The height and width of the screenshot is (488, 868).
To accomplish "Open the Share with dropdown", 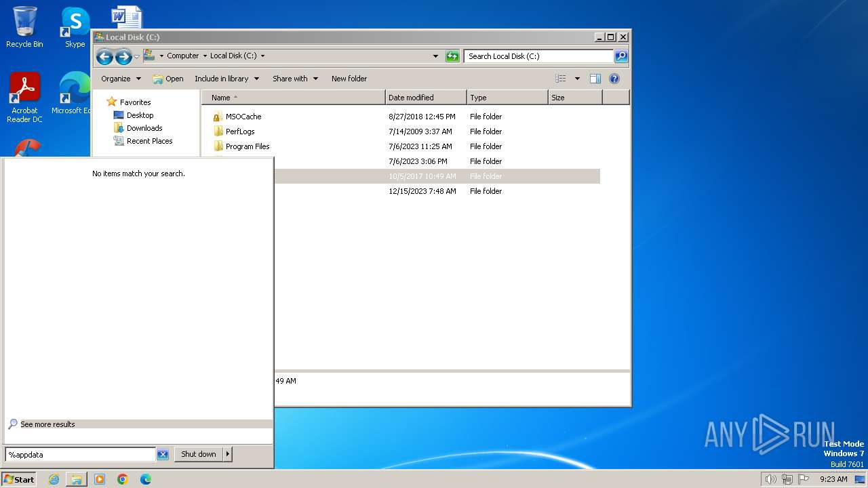I will 296,79.
